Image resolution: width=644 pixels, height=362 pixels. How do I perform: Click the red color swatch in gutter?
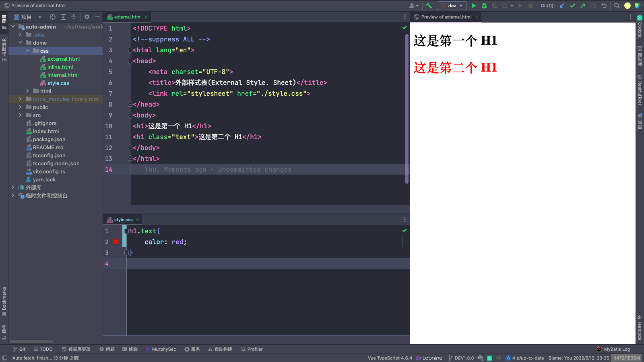pyautogui.click(x=116, y=242)
